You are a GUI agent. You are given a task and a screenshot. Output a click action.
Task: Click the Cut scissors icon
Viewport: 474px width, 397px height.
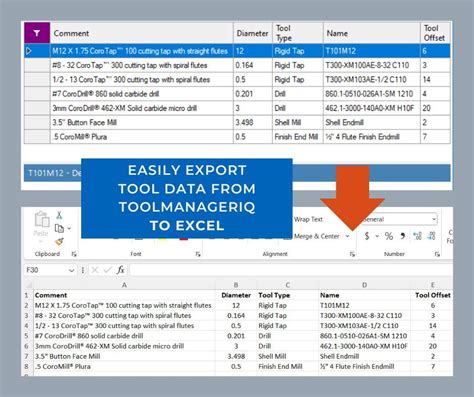59,215
